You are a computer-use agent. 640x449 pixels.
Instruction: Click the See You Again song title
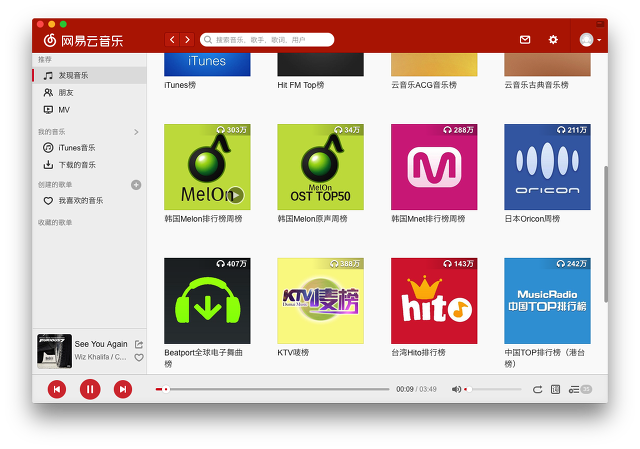pyautogui.click(x=101, y=344)
